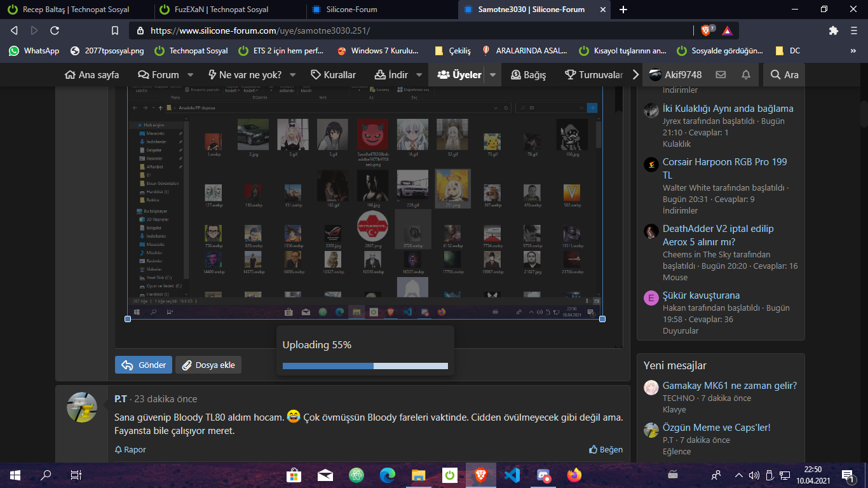868x488 pixels.
Task: Show more forum nav items with right arrow
Action: coord(636,75)
